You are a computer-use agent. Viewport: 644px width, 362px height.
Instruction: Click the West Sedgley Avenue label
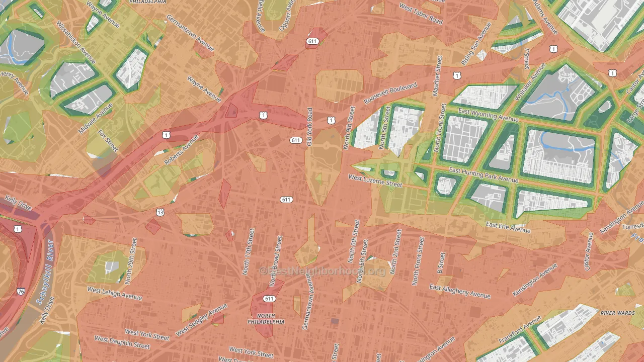click(x=201, y=320)
